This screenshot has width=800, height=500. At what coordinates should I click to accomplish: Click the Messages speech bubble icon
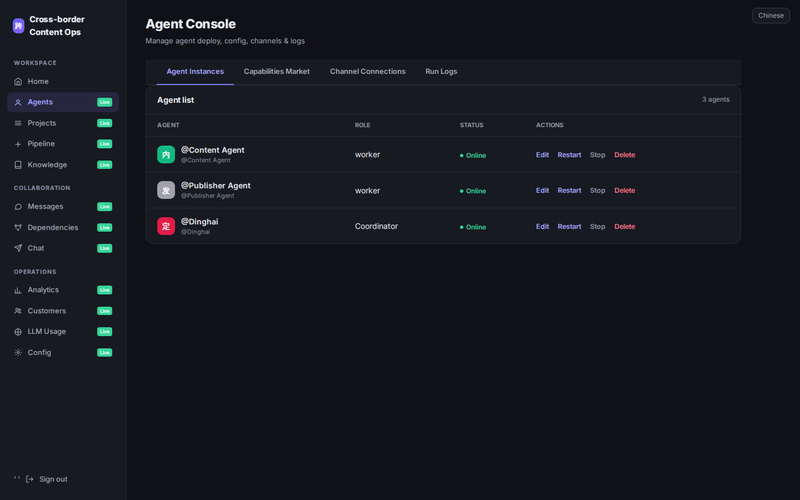pyautogui.click(x=18, y=207)
